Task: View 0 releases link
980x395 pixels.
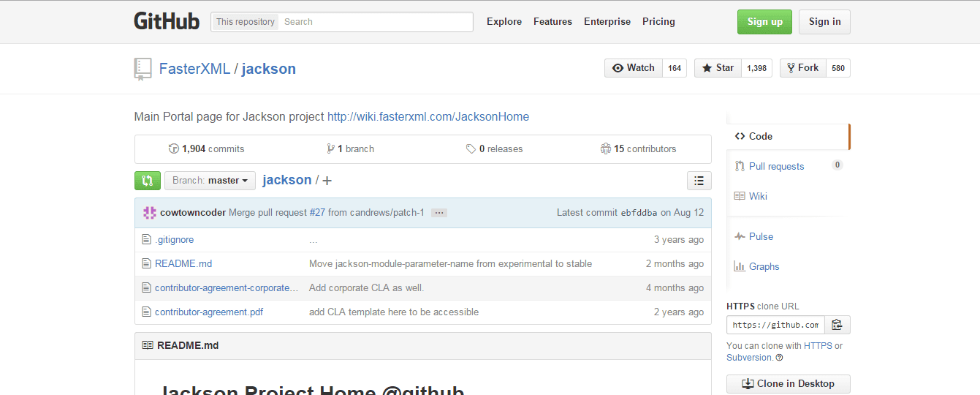Action: point(495,148)
